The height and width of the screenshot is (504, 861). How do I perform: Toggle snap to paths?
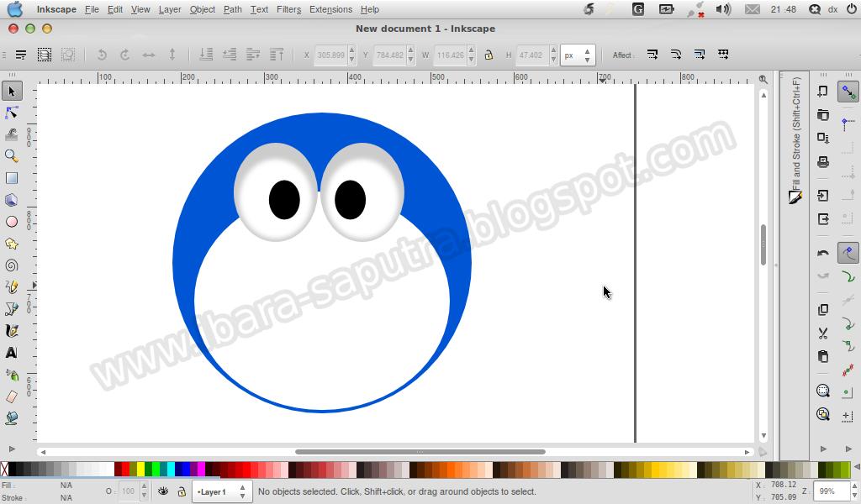click(x=848, y=276)
